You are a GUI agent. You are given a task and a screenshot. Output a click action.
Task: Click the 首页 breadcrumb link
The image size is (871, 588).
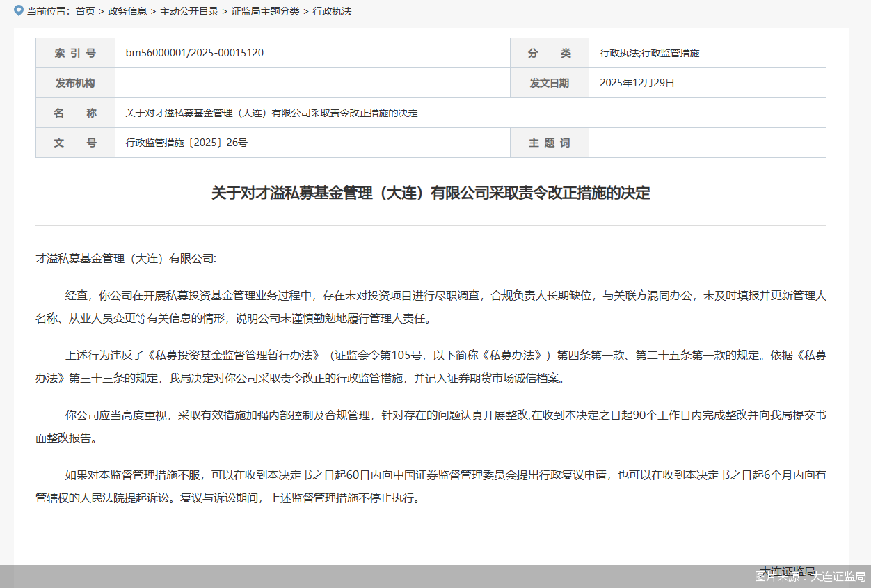(84, 12)
